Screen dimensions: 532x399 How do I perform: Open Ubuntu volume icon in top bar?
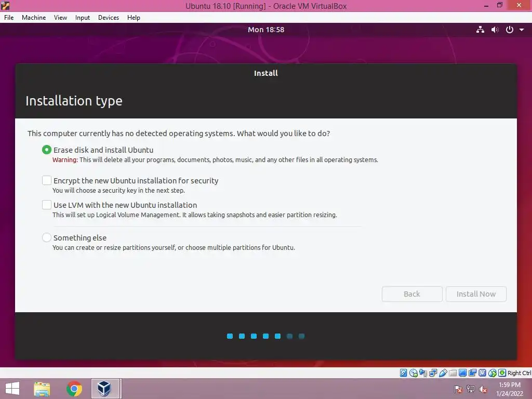click(495, 30)
